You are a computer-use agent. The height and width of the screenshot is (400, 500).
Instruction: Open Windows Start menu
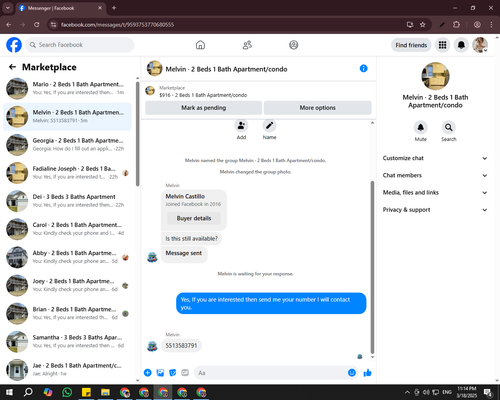click(9, 392)
